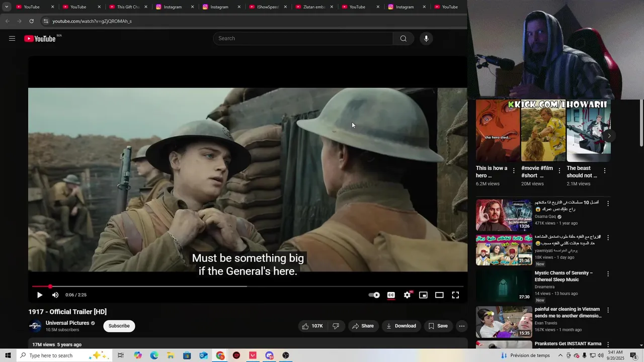Open the 'This is how a hero' short

[498, 131]
